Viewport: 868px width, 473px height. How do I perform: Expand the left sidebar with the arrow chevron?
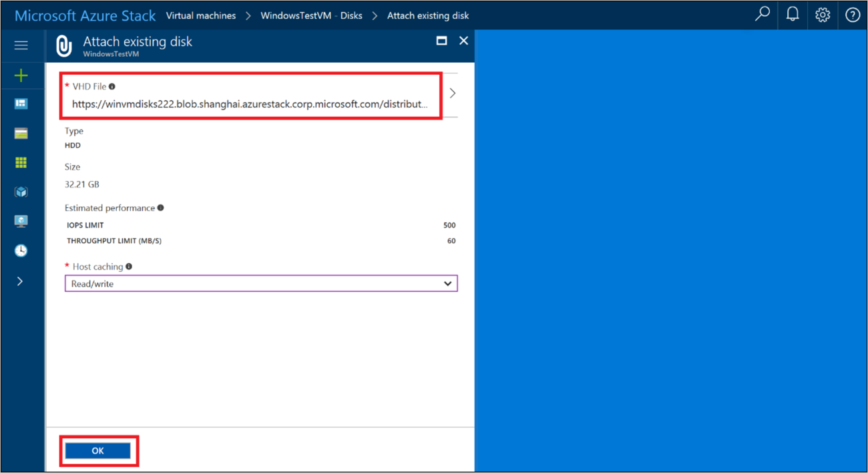[21, 281]
